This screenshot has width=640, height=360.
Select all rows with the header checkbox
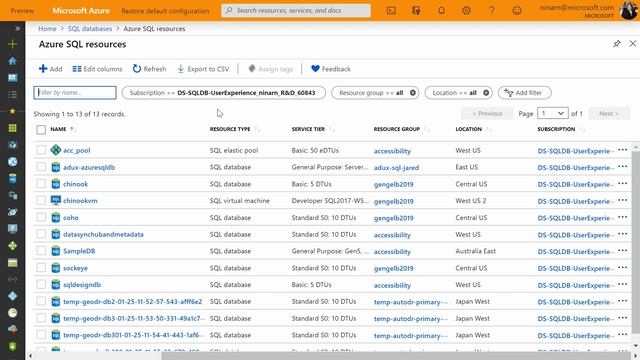[41, 130]
